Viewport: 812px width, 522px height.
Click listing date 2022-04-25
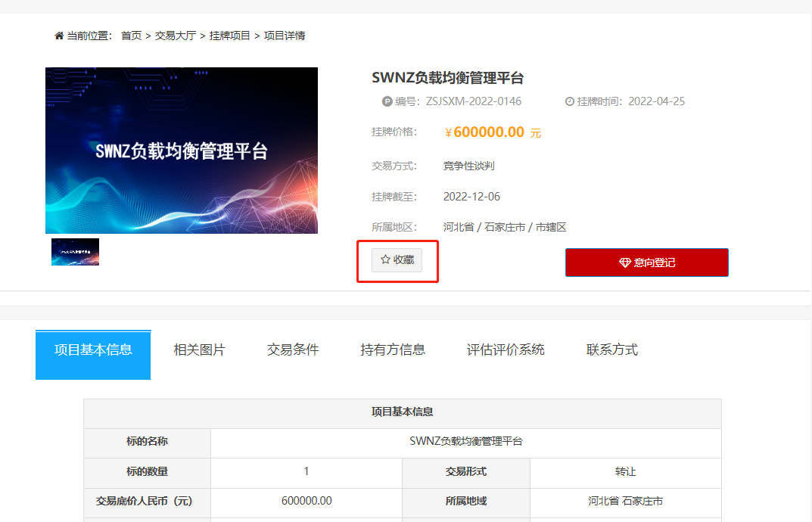pos(657,101)
